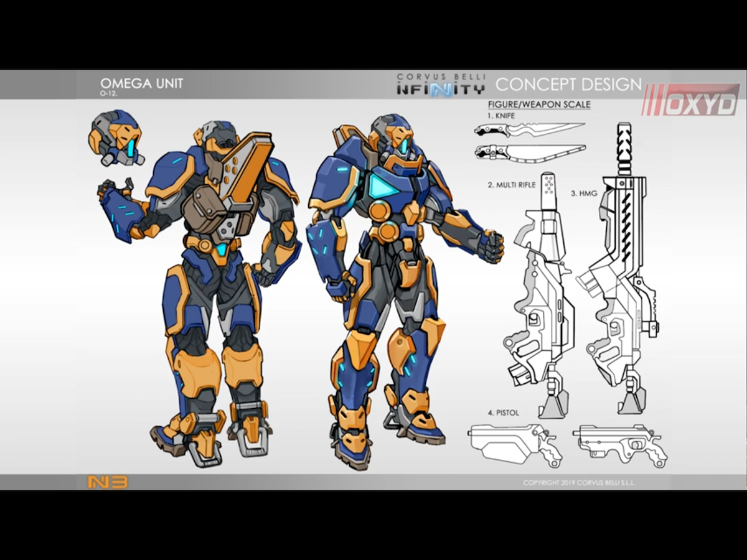Click the '3. HMG' label
The width and height of the screenshot is (747, 560).
(x=584, y=194)
